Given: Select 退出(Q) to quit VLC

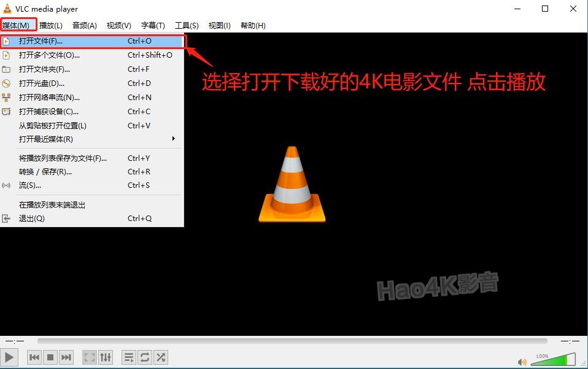Looking at the screenshot, I should 92,218.
